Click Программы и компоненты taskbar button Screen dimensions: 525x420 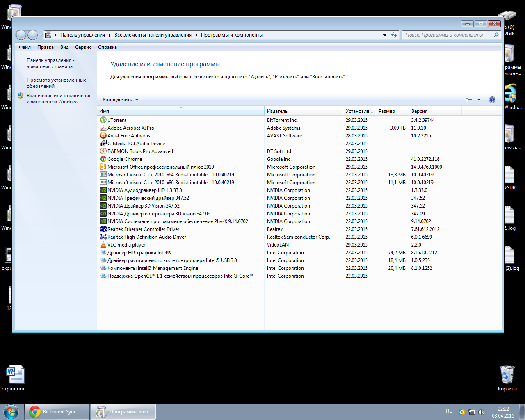tap(123, 412)
